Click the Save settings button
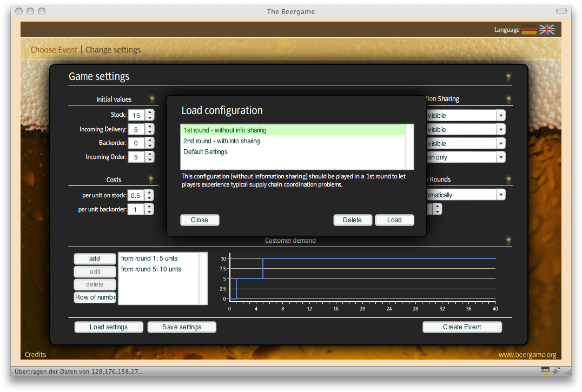The image size is (582, 392). click(x=182, y=327)
